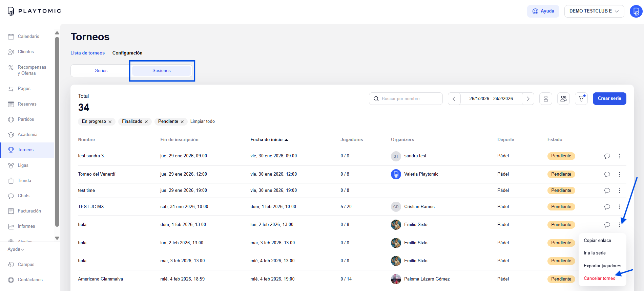Remove the En progreso filter chip
This screenshot has width=644, height=291.
pyautogui.click(x=110, y=122)
